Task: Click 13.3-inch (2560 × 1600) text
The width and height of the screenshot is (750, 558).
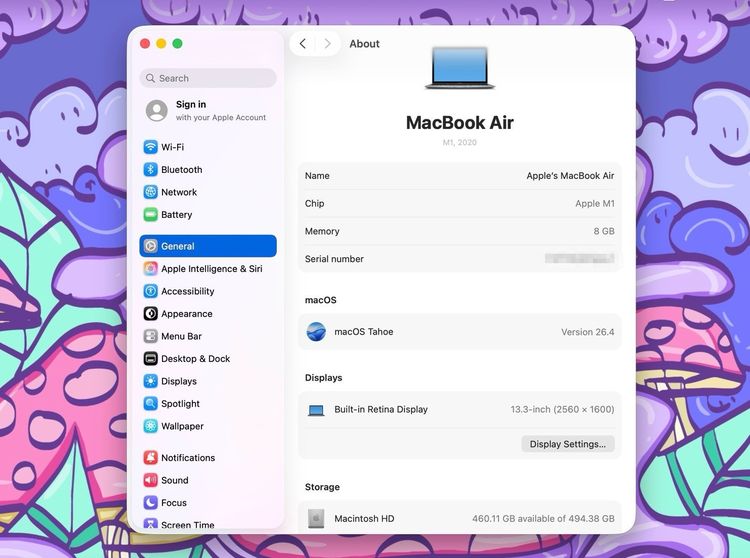Action: (562, 409)
